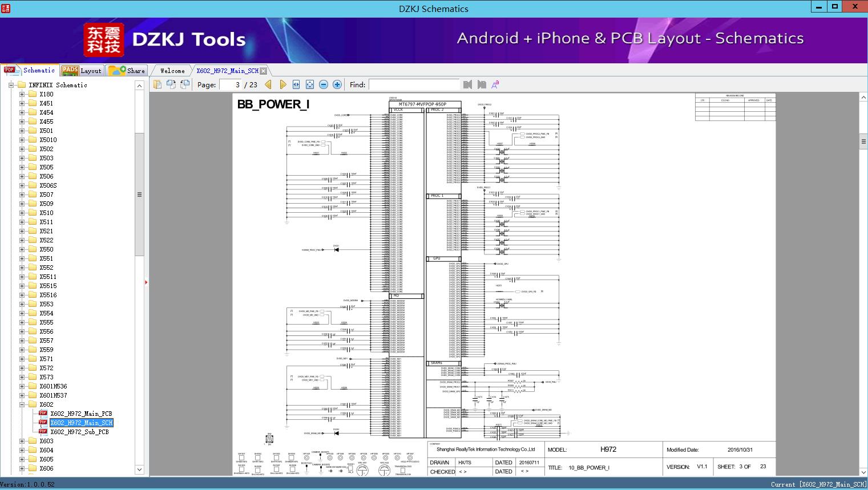Expand the X522 folder
This screenshot has width=868, height=490.
coord(22,240)
